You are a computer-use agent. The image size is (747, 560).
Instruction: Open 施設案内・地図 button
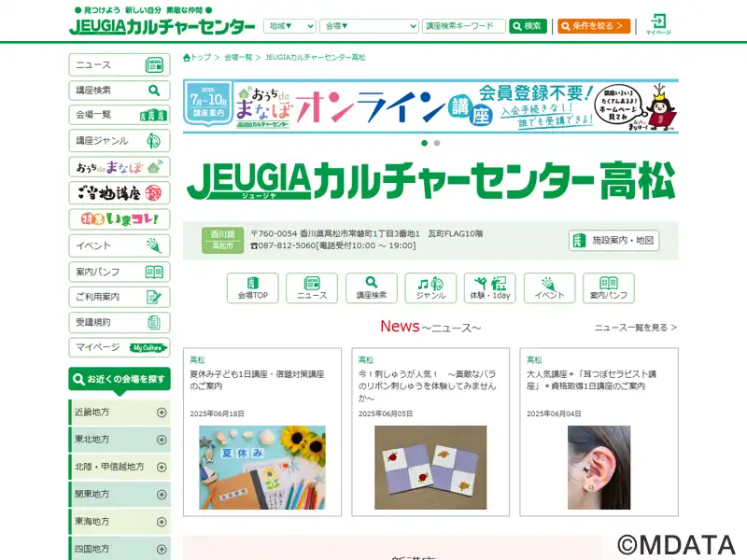pyautogui.click(x=614, y=241)
